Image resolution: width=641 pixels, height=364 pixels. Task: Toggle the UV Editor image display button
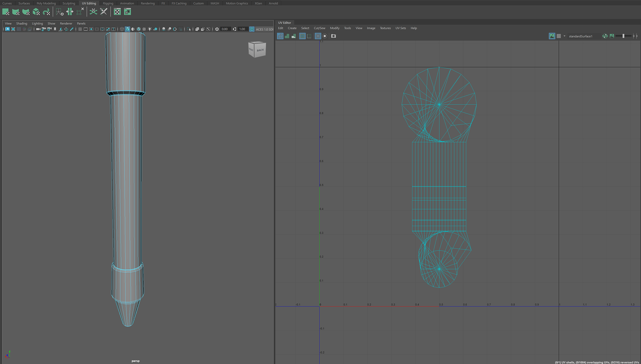click(x=552, y=36)
